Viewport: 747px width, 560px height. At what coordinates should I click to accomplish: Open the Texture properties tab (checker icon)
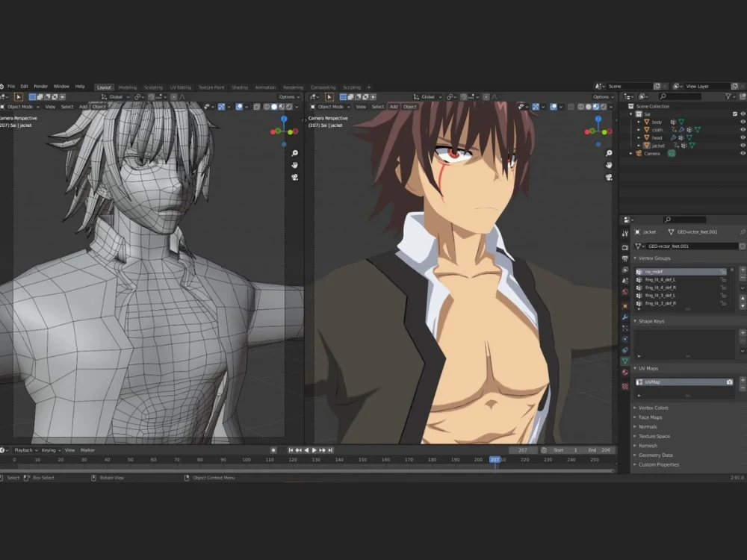pyautogui.click(x=625, y=387)
